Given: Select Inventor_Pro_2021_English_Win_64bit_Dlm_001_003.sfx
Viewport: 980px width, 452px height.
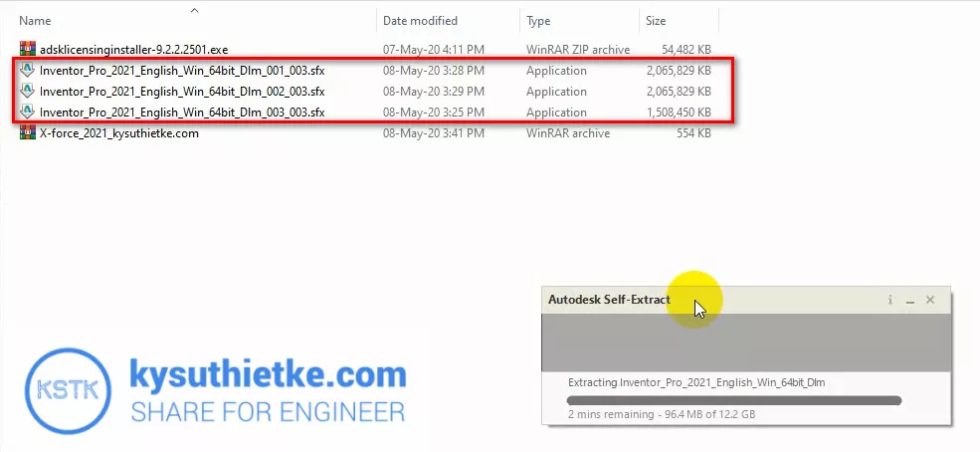Looking at the screenshot, I should (182, 71).
